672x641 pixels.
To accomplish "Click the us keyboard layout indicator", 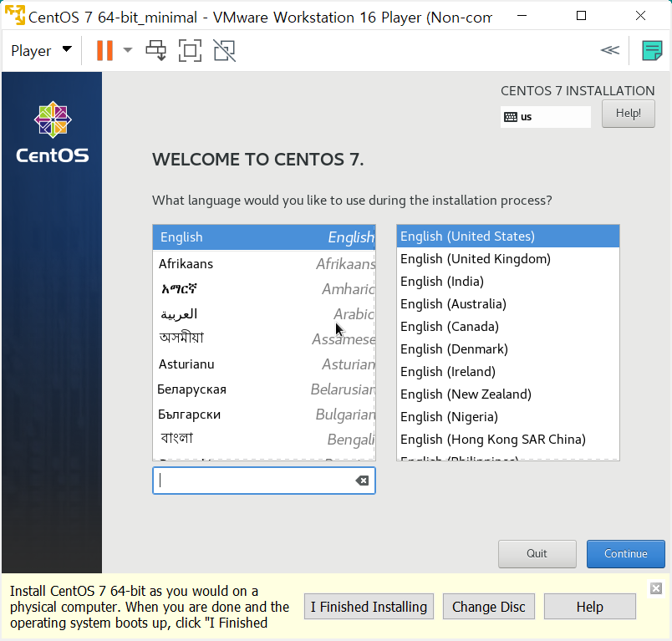I will pyautogui.click(x=545, y=116).
